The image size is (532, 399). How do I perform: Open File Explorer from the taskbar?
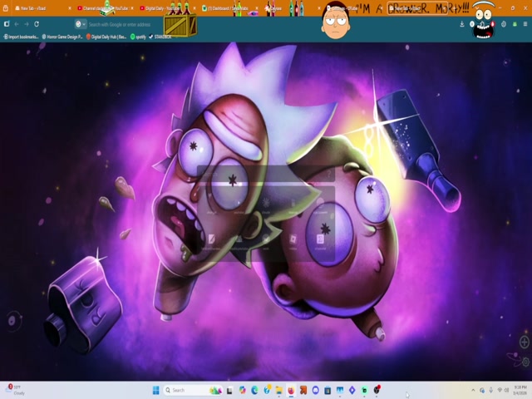[x=279, y=390]
